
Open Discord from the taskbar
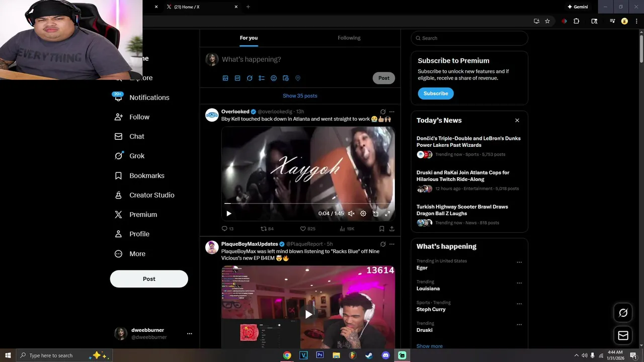point(386,355)
